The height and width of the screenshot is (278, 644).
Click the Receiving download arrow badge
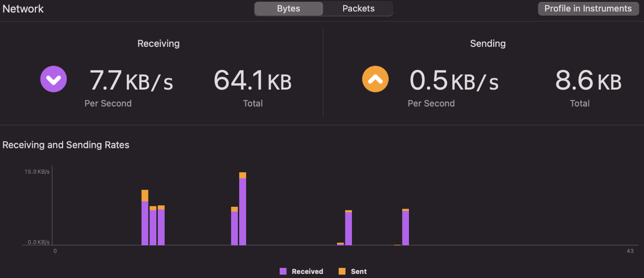53,79
